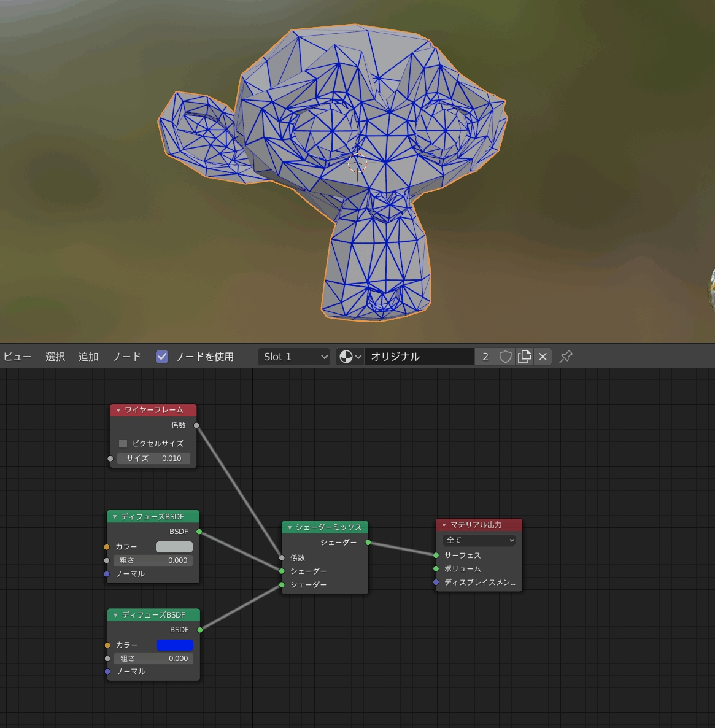Screen dimensions: 715x728
Task: Click the ディスプレイスメン... input socket
Action: pos(436,582)
